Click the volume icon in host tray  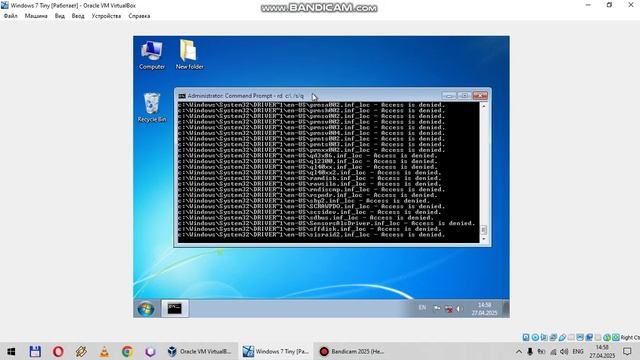(564, 351)
